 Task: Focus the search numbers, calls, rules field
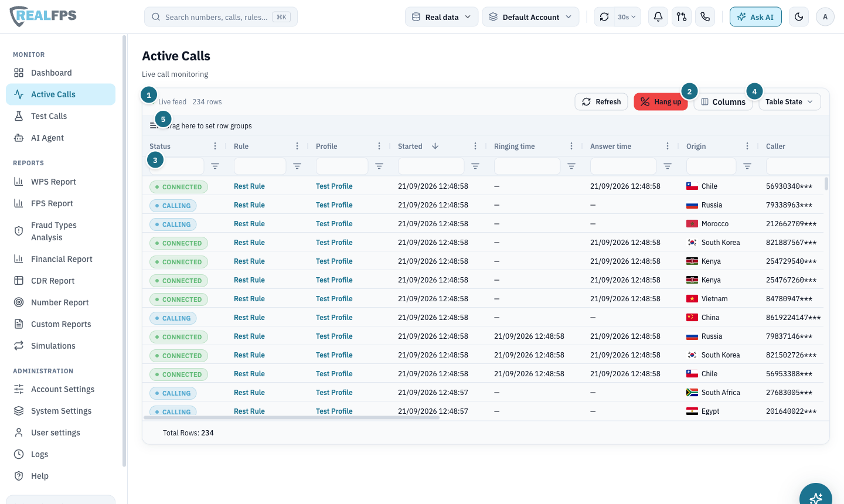coord(221,17)
